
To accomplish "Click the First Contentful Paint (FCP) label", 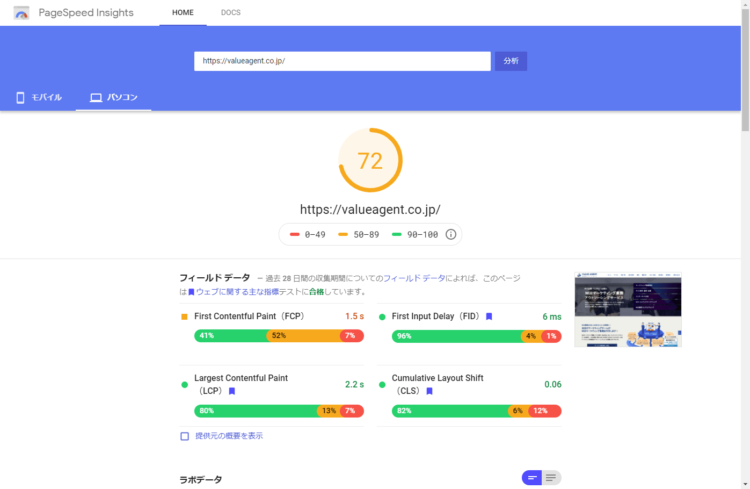I will point(249,316).
